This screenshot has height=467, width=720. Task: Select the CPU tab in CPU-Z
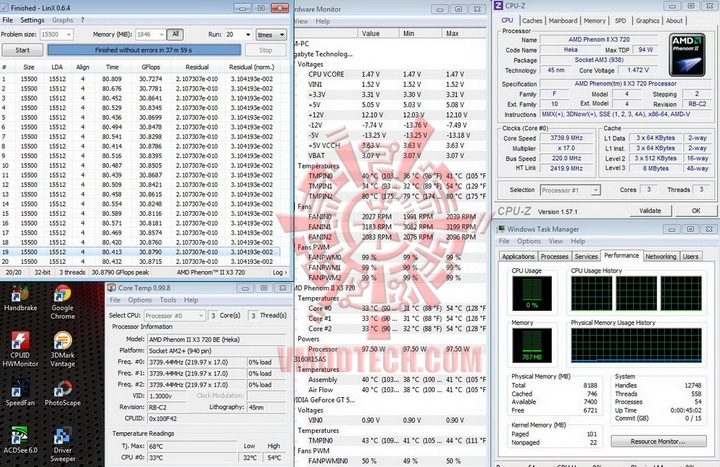click(507, 20)
